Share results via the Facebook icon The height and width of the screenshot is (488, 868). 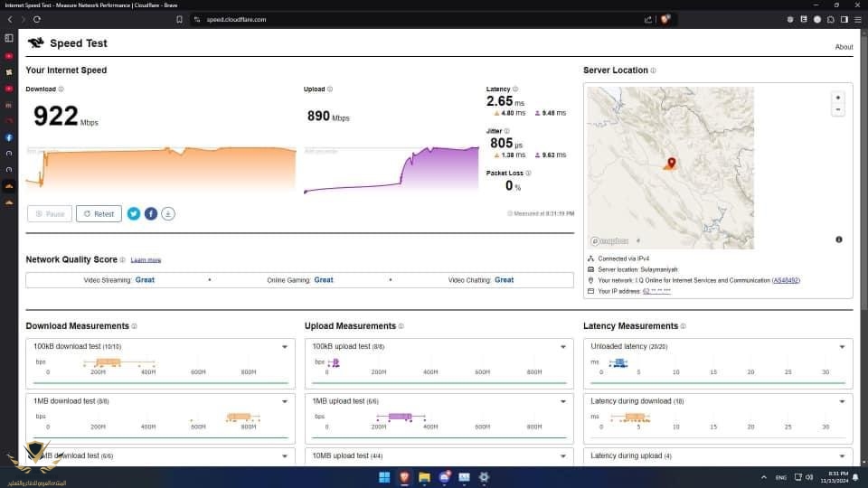tap(151, 213)
